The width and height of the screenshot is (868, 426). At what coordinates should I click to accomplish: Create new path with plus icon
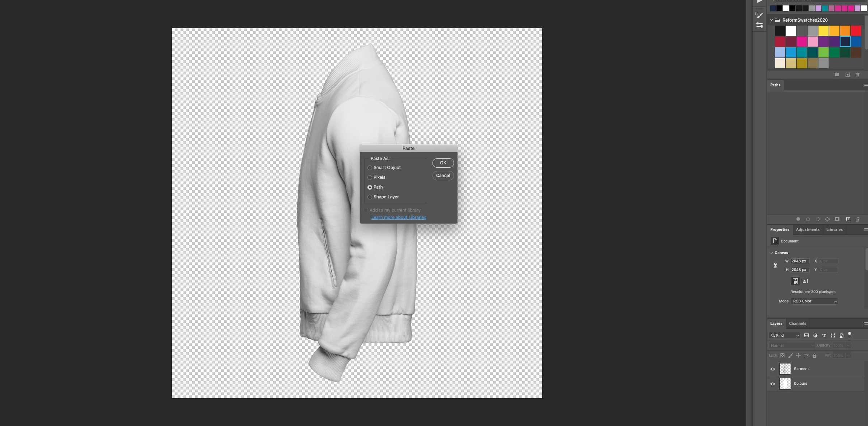[848, 219]
